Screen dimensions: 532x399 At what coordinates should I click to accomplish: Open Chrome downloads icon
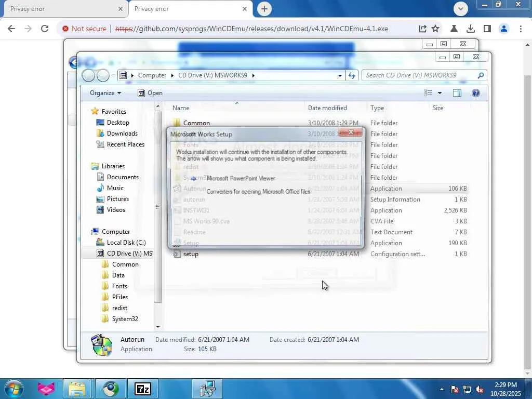point(471,29)
